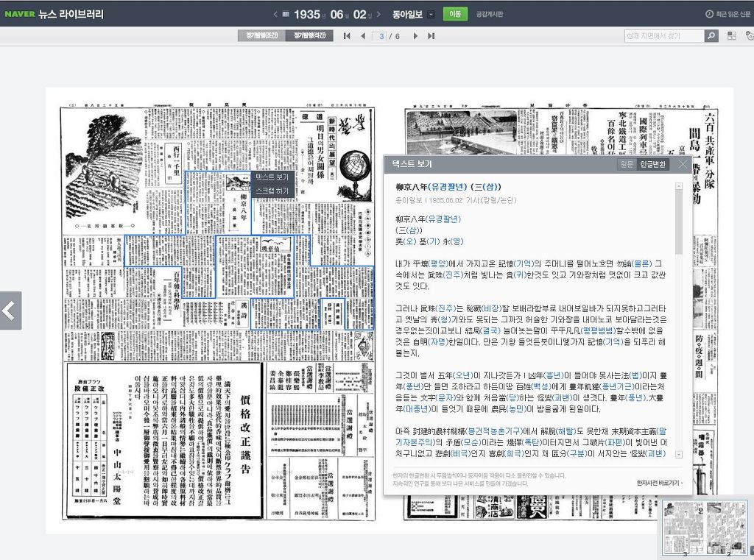This screenshot has height=560, width=754.
Task: Jump to the last page
Action: pyautogui.click(x=431, y=36)
